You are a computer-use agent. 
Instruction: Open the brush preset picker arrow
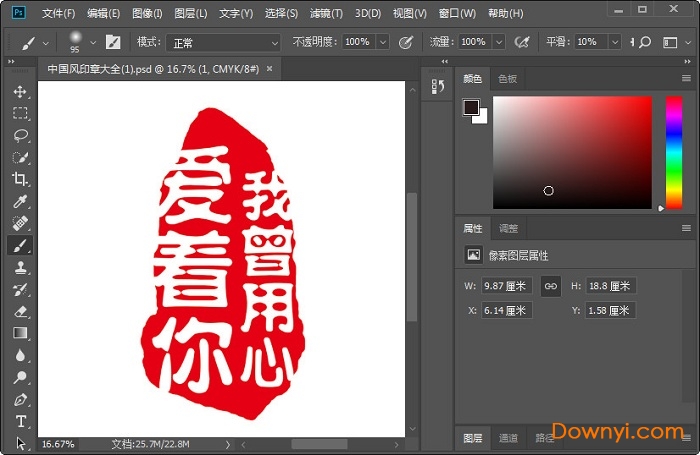(x=93, y=42)
